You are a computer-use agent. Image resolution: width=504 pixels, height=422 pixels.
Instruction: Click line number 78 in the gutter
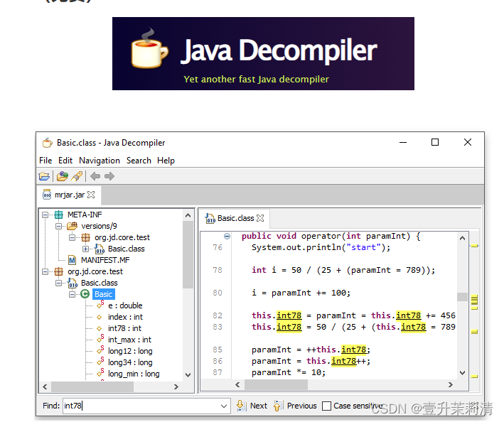[x=218, y=271]
